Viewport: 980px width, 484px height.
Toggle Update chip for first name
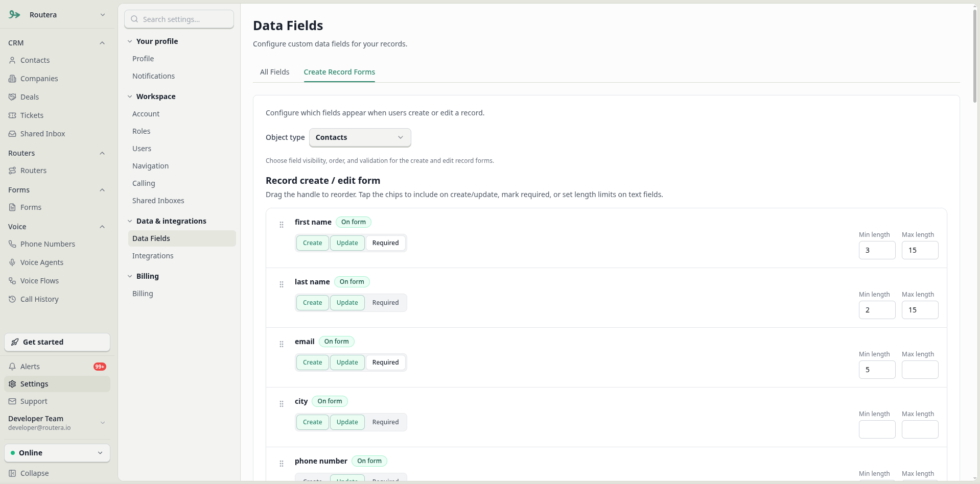coord(347,243)
